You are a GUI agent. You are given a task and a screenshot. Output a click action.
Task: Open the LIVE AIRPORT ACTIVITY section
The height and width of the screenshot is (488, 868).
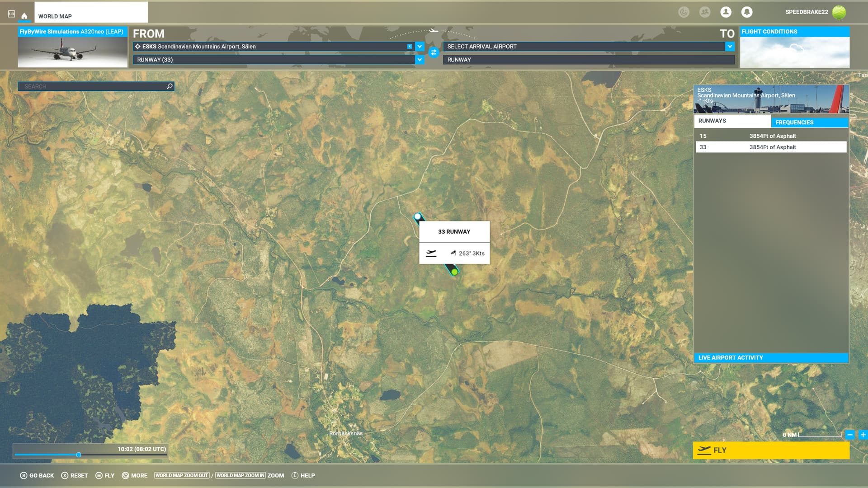[771, 357]
